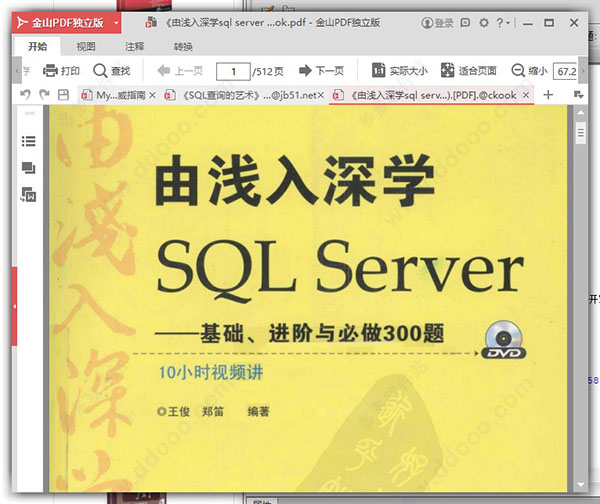
Task: Click the sidebar panel top grip handle
Action: (29, 113)
